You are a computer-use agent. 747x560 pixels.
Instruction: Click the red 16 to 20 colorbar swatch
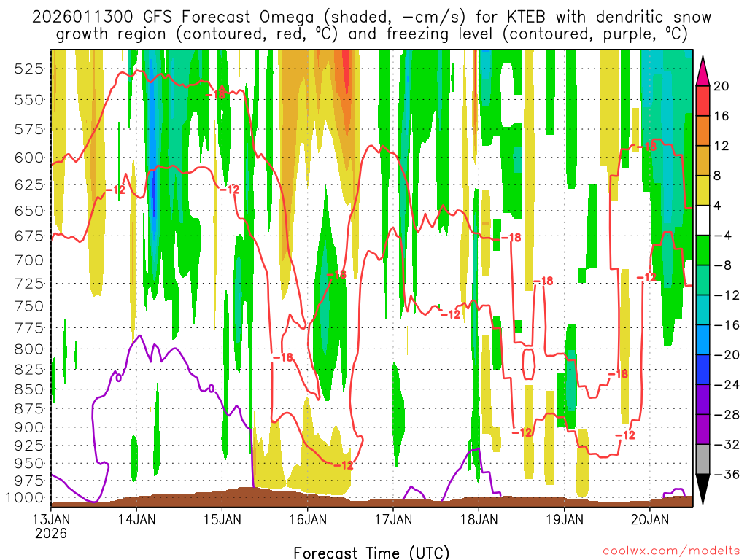point(703,101)
